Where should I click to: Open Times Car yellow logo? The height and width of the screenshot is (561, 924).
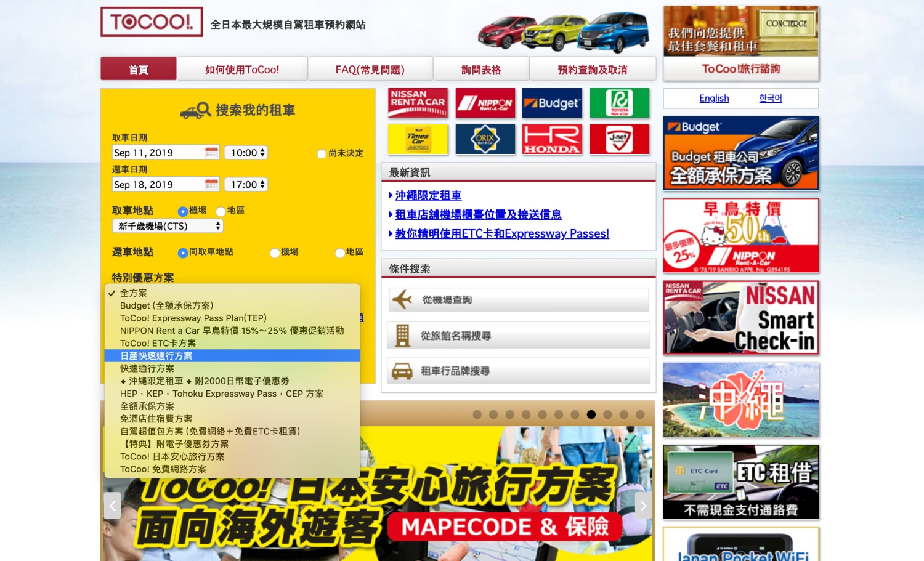418,139
